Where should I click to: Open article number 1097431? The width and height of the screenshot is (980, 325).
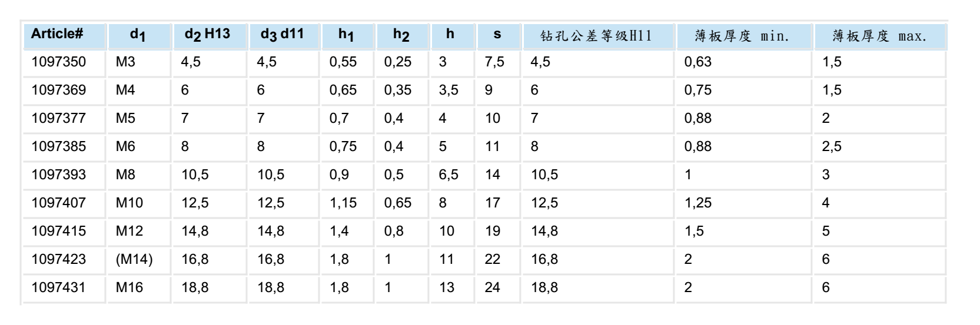click(59, 288)
